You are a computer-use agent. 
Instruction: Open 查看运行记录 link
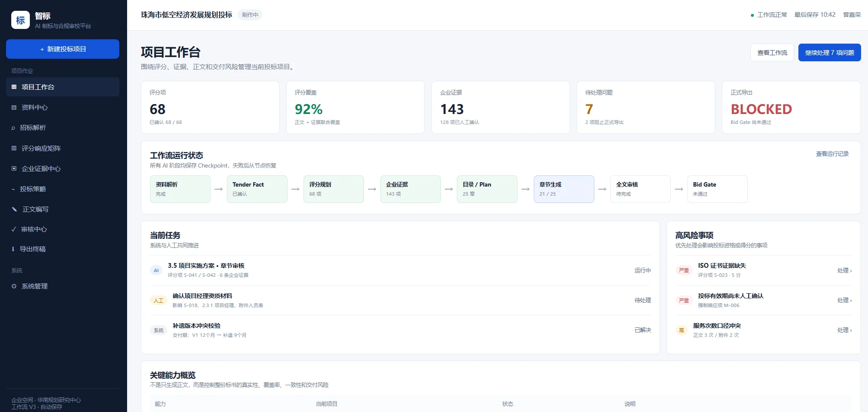[x=832, y=154]
